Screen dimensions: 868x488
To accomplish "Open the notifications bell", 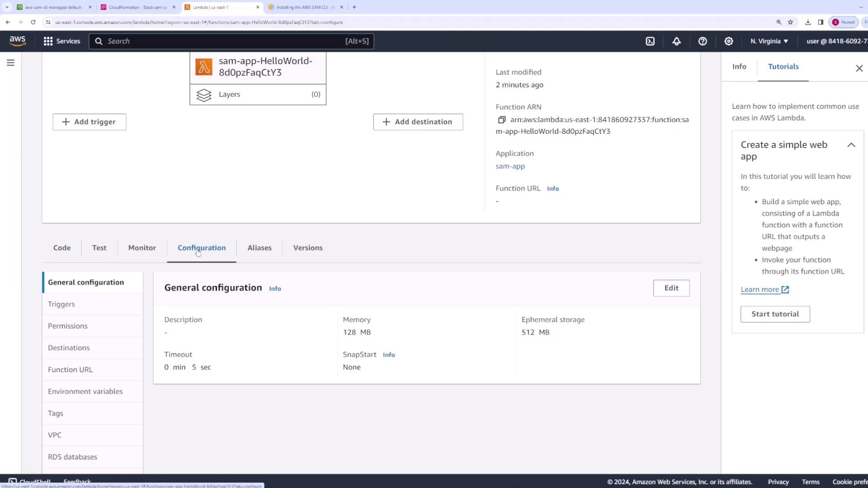I will (x=676, y=41).
